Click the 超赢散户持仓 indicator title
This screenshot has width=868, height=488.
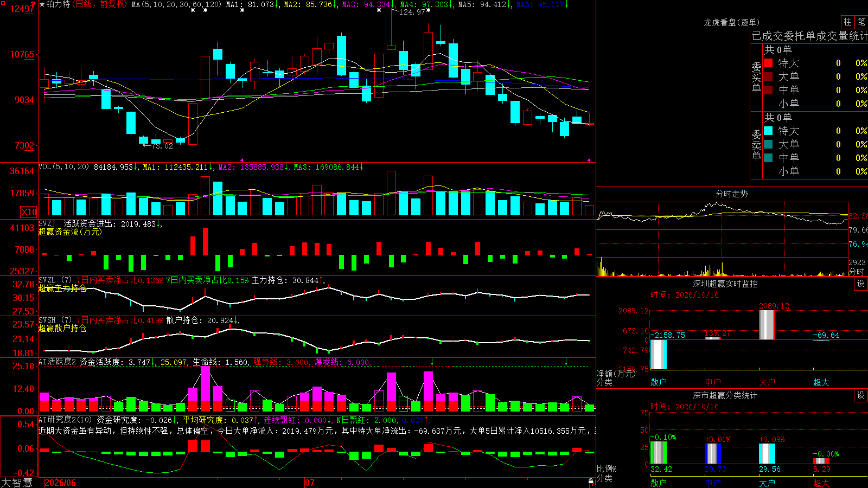[x=62, y=328]
